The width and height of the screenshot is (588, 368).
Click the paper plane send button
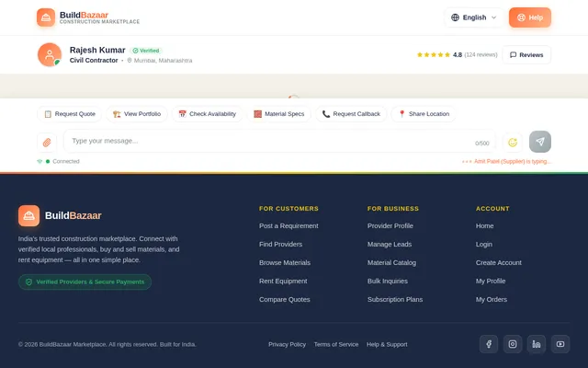540,142
